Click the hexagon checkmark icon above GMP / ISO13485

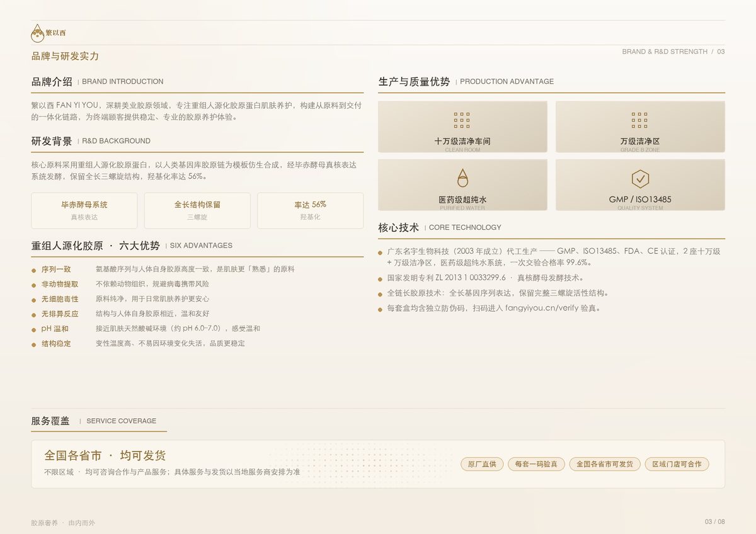[640, 179]
